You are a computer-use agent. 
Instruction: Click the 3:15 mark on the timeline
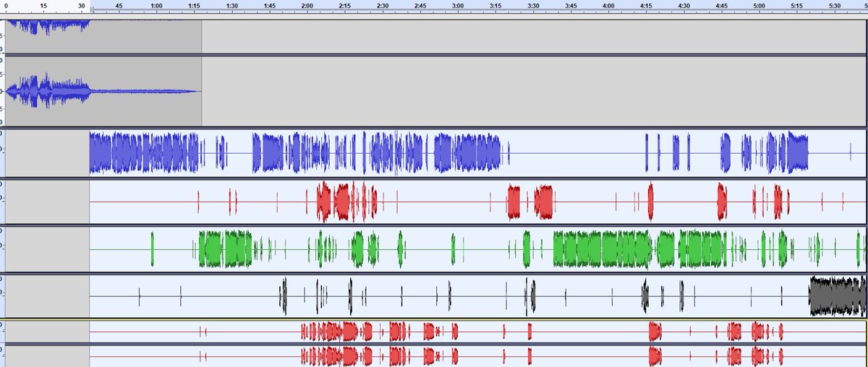tap(495, 5)
